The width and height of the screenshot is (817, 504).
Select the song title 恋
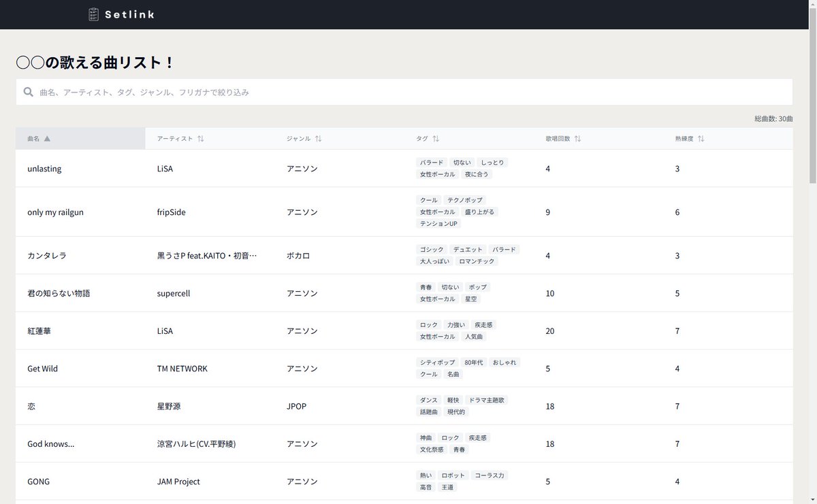(x=31, y=406)
